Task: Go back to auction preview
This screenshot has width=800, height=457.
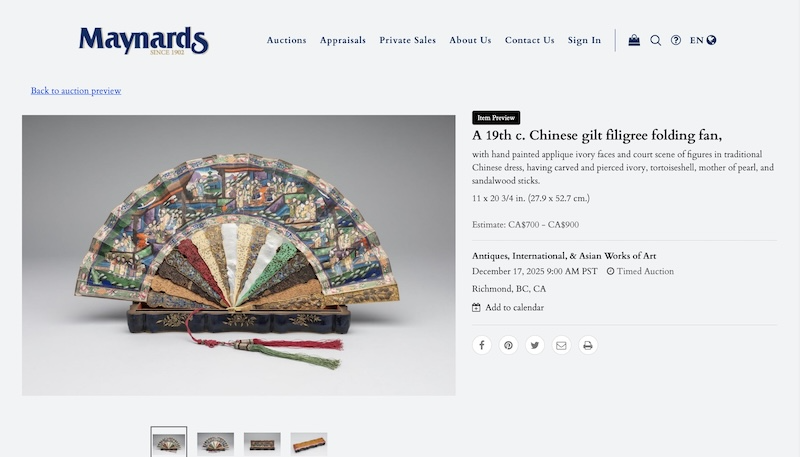Action: point(76,91)
